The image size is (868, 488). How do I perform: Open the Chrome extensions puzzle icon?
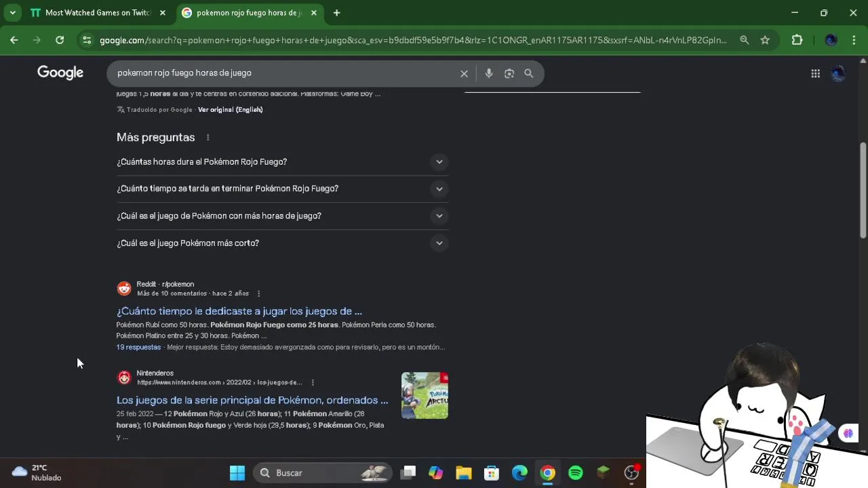[797, 40]
